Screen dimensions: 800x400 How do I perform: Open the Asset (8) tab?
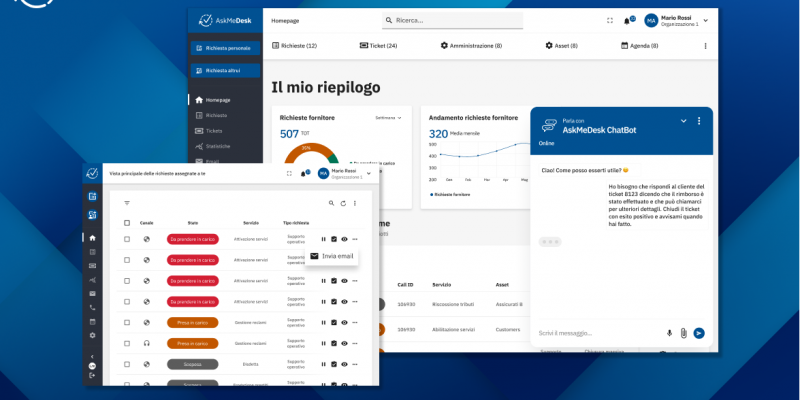pyautogui.click(x=561, y=46)
